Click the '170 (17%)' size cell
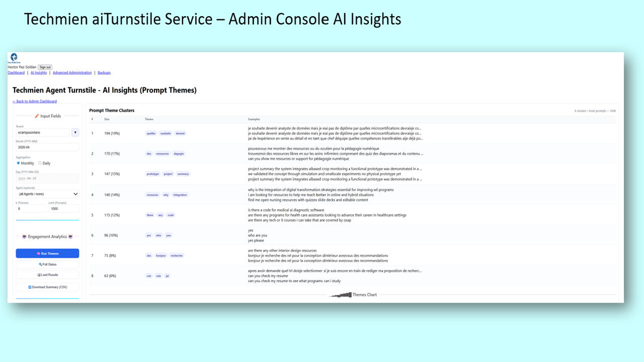 (x=112, y=154)
